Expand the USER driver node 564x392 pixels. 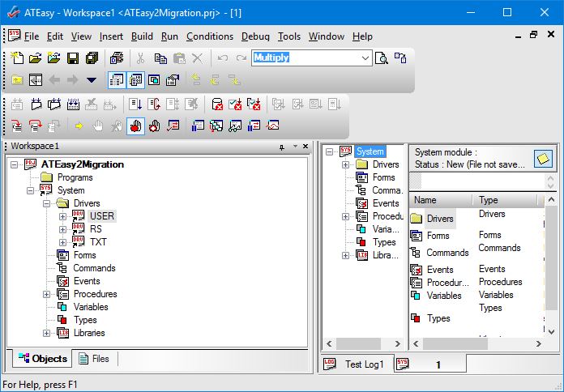click(62, 216)
